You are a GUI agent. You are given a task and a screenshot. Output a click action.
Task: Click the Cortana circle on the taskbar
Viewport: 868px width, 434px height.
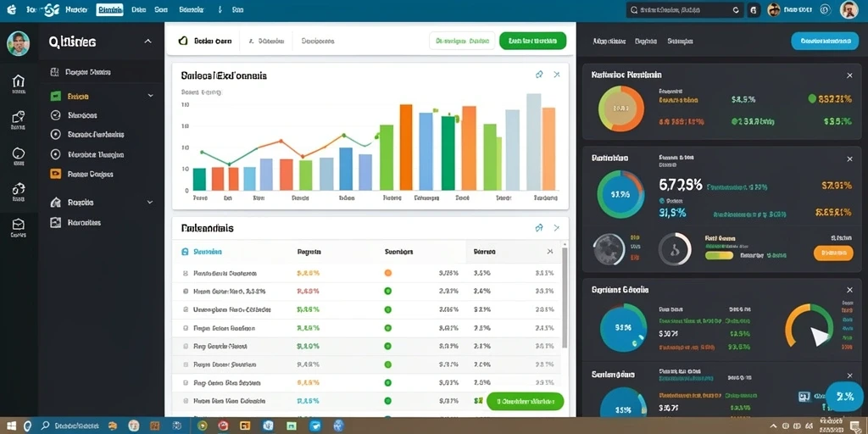pos(26,426)
